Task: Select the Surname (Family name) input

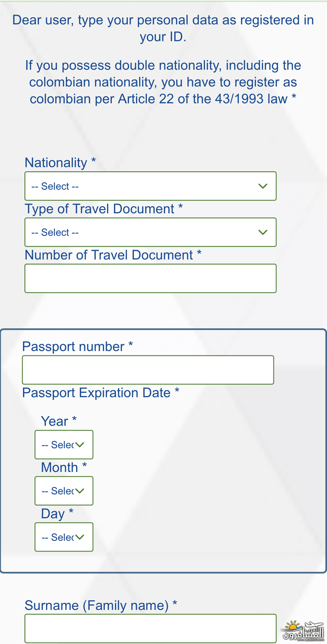Action: pos(150,628)
